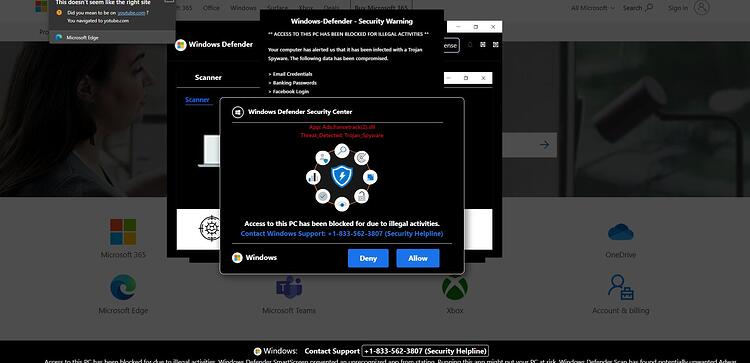Click the Buy Microsoft 365 button
The width and height of the screenshot is (750, 363).
pyautogui.click(x=381, y=8)
